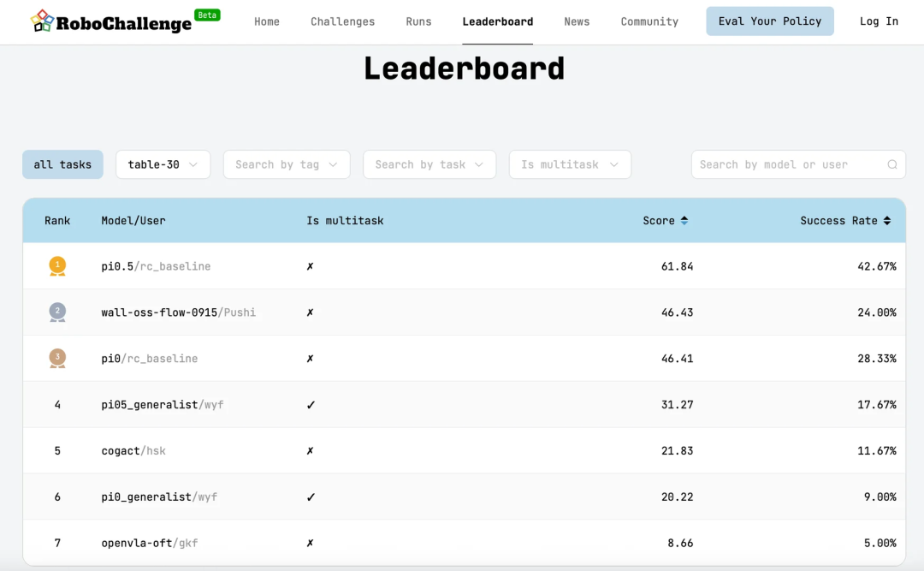Go to the Challenges tab

coord(342,21)
